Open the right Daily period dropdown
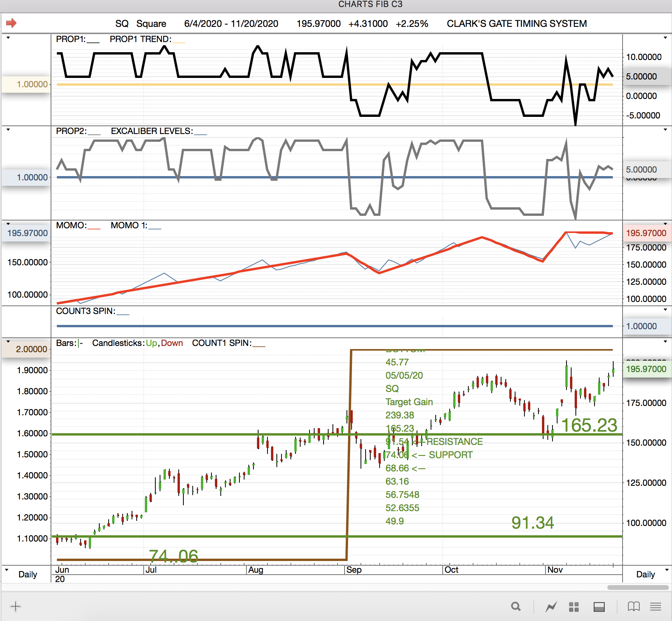This screenshot has height=621, width=672. [667, 570]
